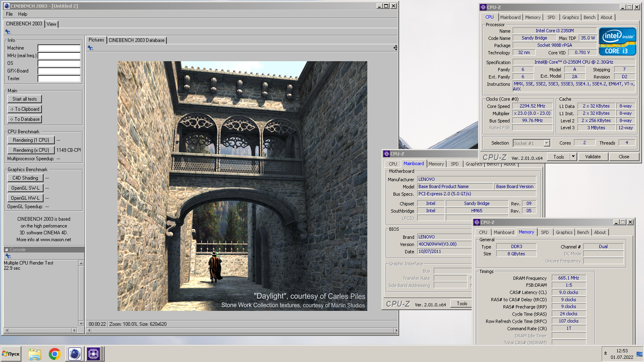Switch to the View tab in CINEBENCH

pos(52,24)
